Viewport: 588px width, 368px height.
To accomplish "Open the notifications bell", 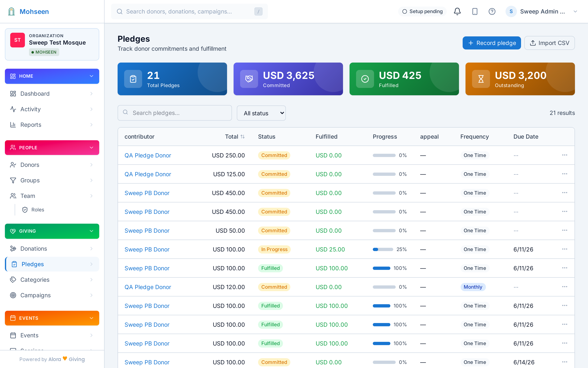I will [457, 11].
